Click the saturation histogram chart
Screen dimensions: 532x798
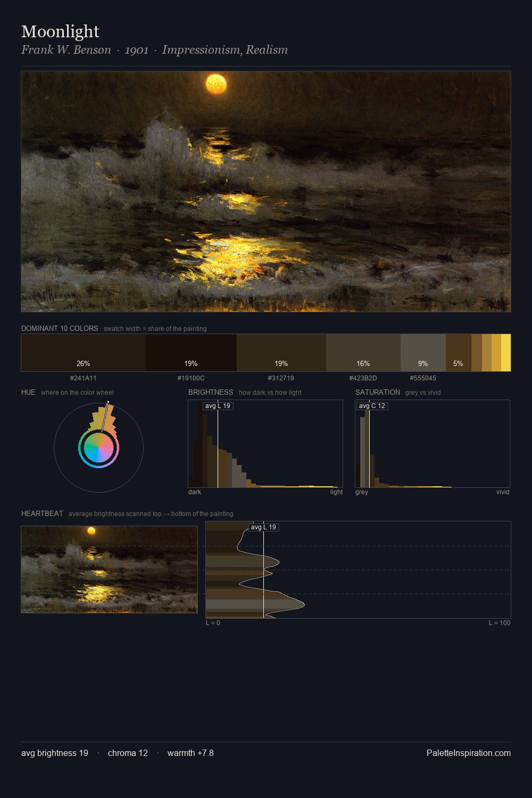pos(433,444)
